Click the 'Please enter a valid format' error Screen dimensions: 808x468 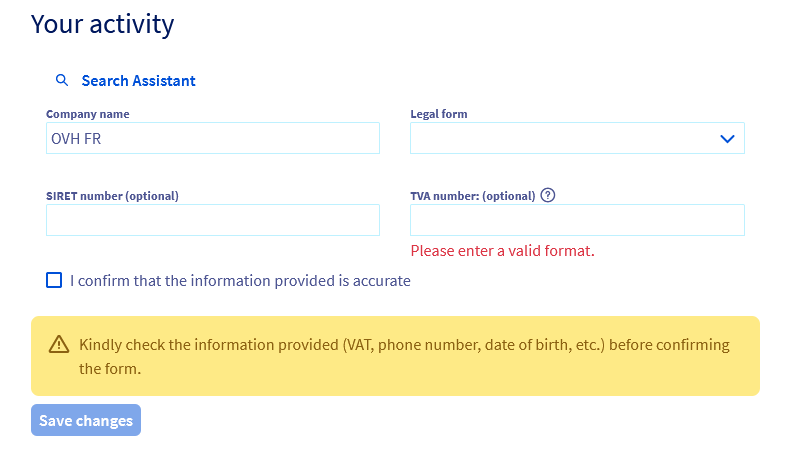pyautogui.click(x=502, y=251)
